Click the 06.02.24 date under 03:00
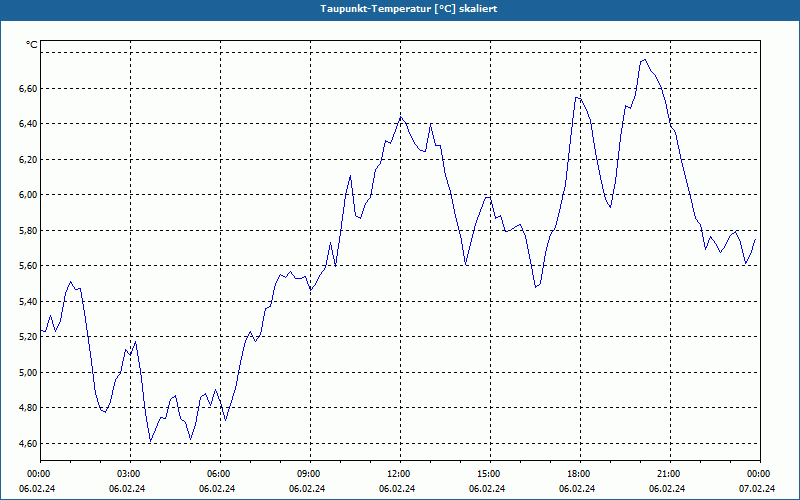Image resolution: width=800 pixels, height=500 pixels. click(127, 488)
